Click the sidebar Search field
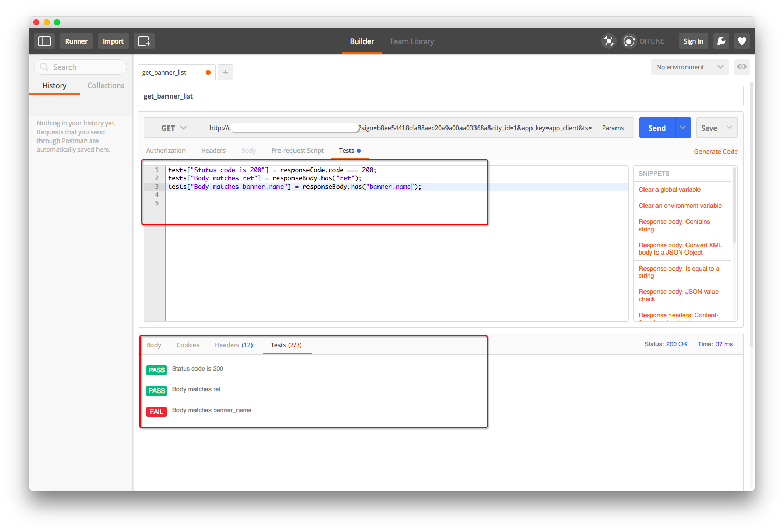The image size is (784, 532). coord(80,67)
